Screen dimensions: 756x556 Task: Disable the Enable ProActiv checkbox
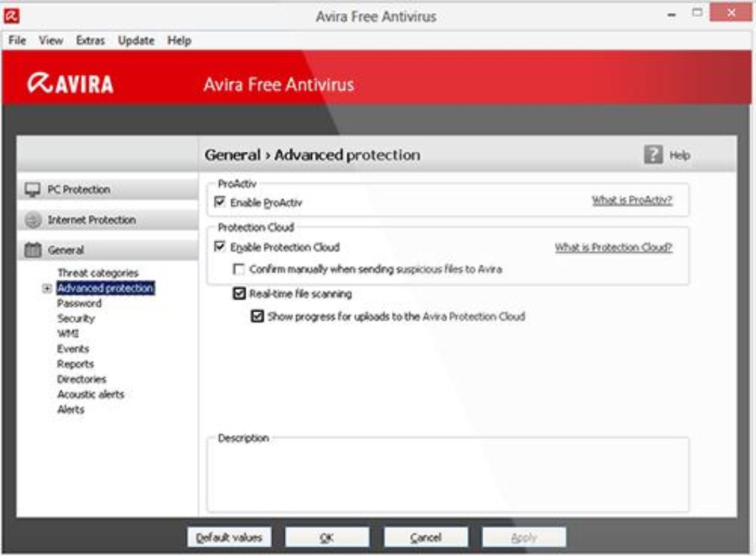coord(220,203)
